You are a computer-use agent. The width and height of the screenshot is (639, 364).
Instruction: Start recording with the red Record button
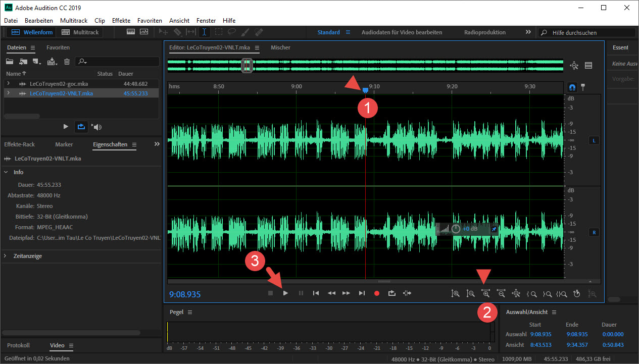(376, 293)
